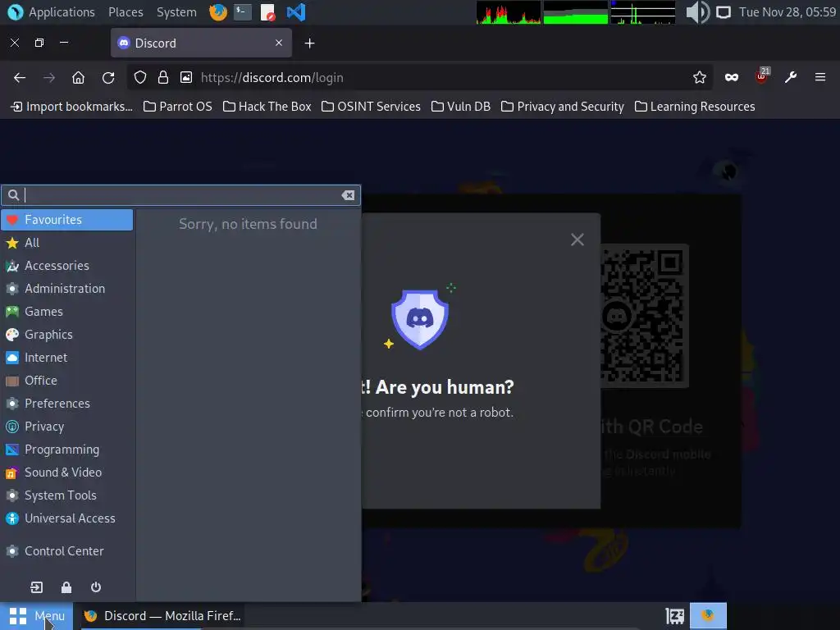
Task: Reload the current page
Action: [x=108, y=78]
